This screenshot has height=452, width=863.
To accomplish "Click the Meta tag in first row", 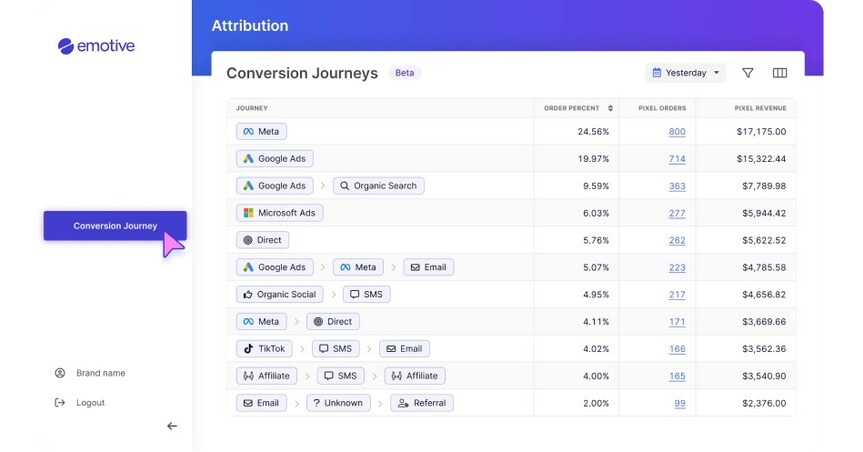I will click(261, 132).
